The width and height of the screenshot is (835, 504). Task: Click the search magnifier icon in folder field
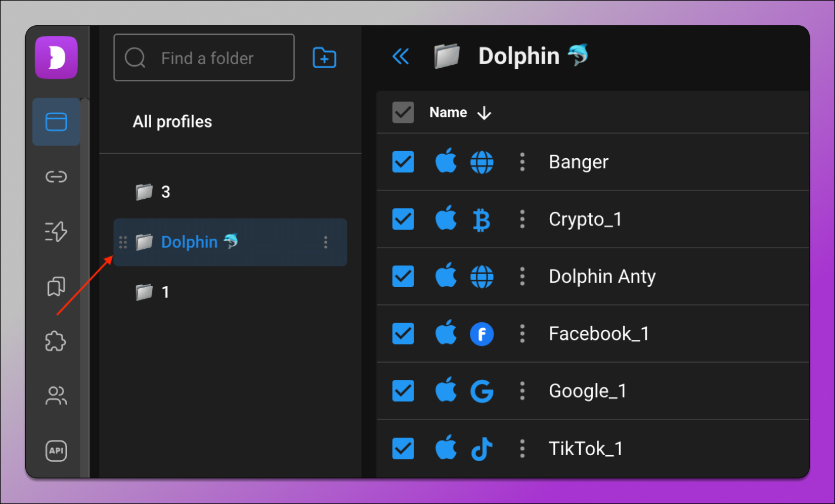click(135, 58)
